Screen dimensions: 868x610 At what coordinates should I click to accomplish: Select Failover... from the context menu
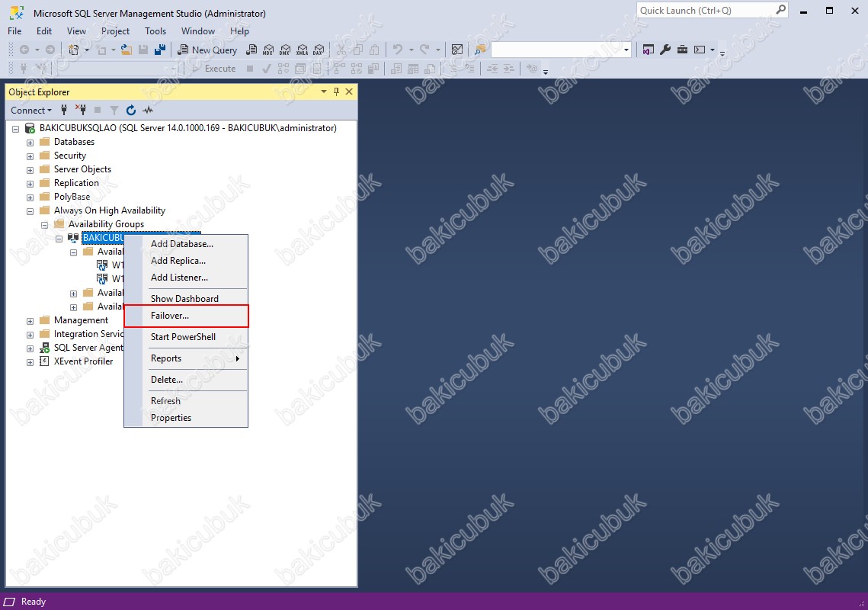[x=170, y=316]
